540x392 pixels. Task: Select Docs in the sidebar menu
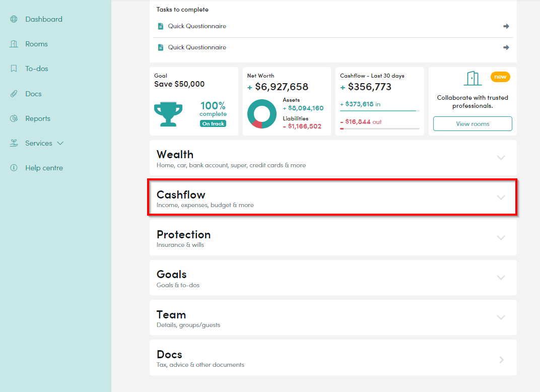coord(33,94)
